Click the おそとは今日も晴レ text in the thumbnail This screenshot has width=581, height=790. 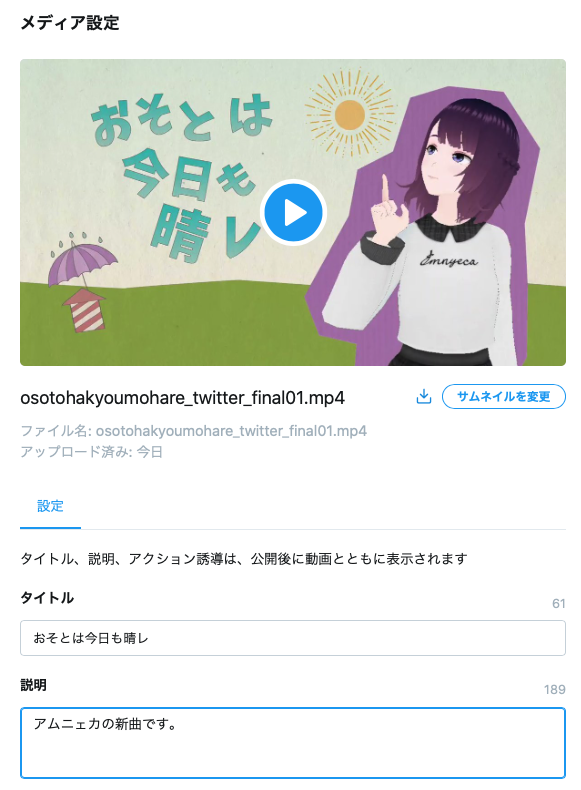(181, 176)
